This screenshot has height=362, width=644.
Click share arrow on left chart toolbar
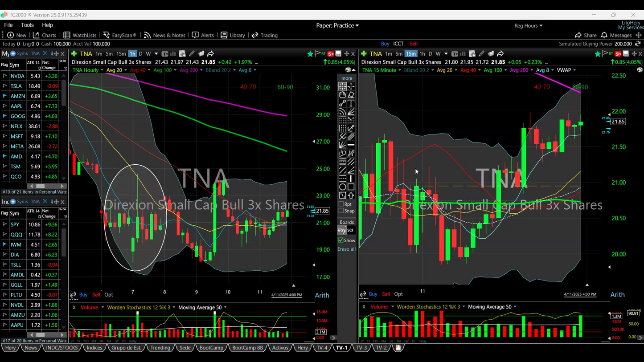(211, 54)
